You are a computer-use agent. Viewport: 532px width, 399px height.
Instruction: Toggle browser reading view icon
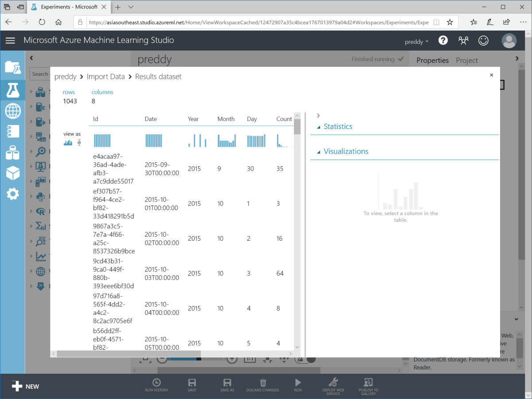436,22
